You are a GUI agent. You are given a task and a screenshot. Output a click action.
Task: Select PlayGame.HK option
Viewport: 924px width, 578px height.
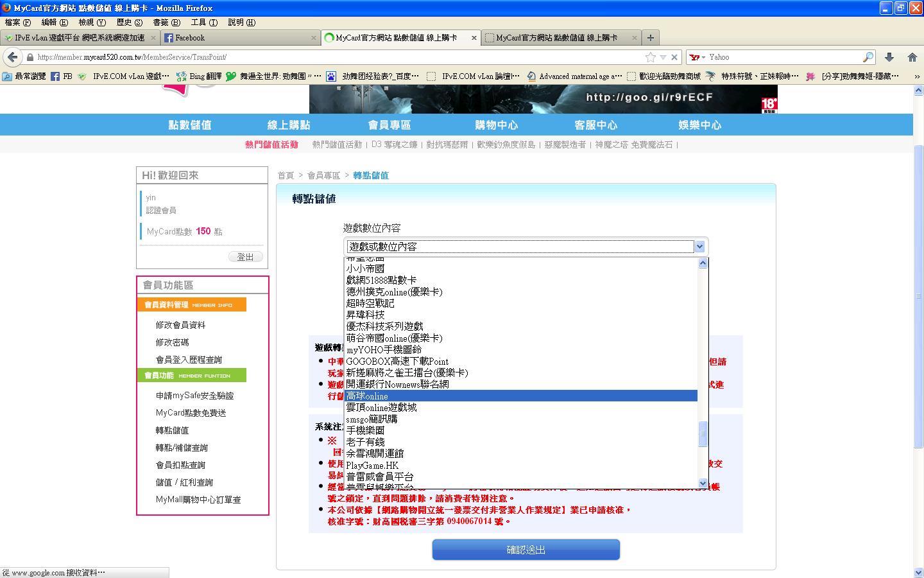click(x=521, y=465)
